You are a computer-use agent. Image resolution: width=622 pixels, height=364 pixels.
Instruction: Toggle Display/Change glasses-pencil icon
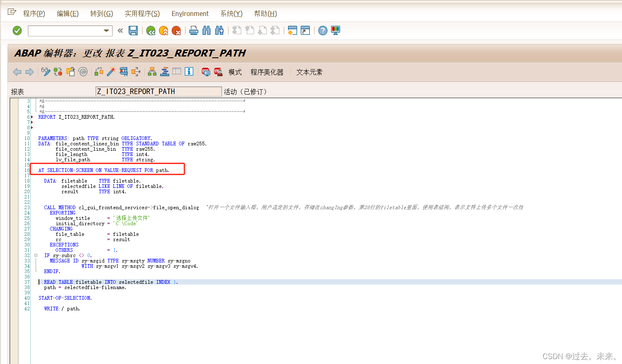click(45, 72)
